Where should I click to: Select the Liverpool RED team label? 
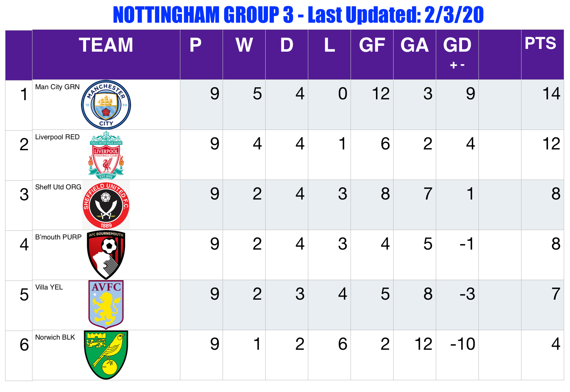point(58,137)
